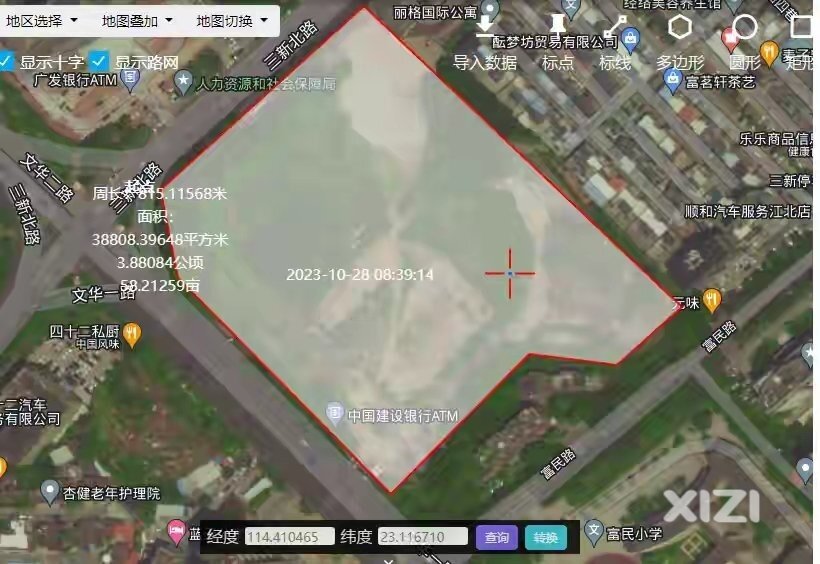
Task: Click the 文华一路 road label
Action: coord(104,294)
